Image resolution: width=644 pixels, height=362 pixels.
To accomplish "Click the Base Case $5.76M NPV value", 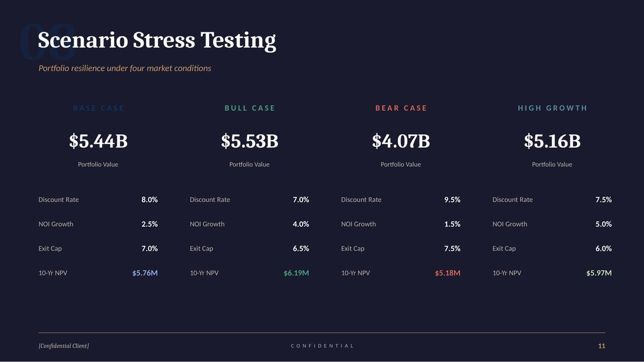I will pos(145,273).
